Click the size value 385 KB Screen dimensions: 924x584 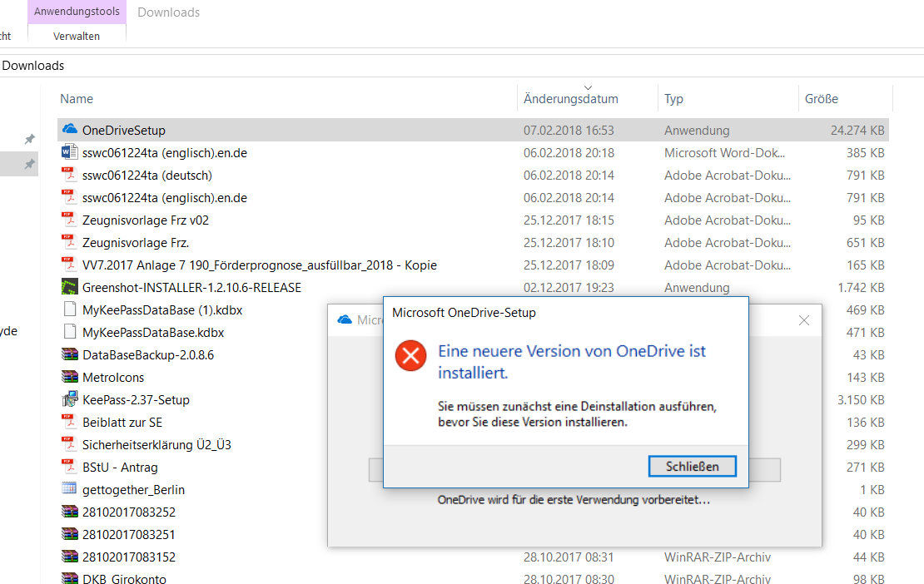866,153
